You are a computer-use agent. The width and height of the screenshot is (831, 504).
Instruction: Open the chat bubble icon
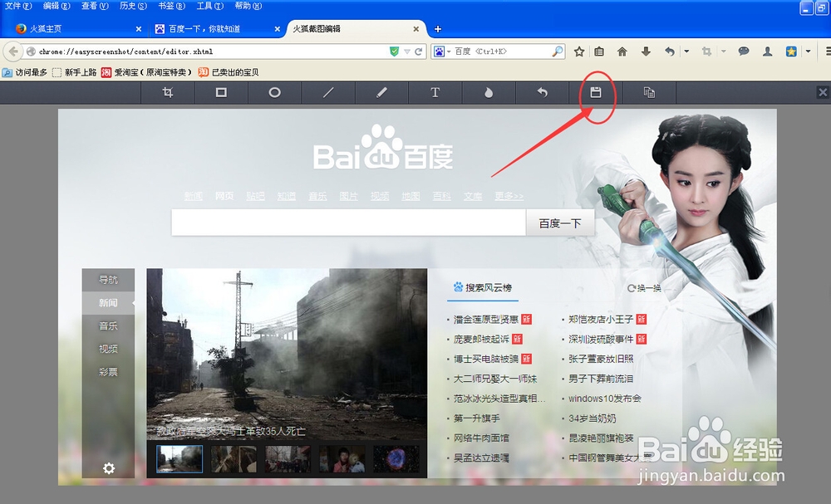(744, 51)
